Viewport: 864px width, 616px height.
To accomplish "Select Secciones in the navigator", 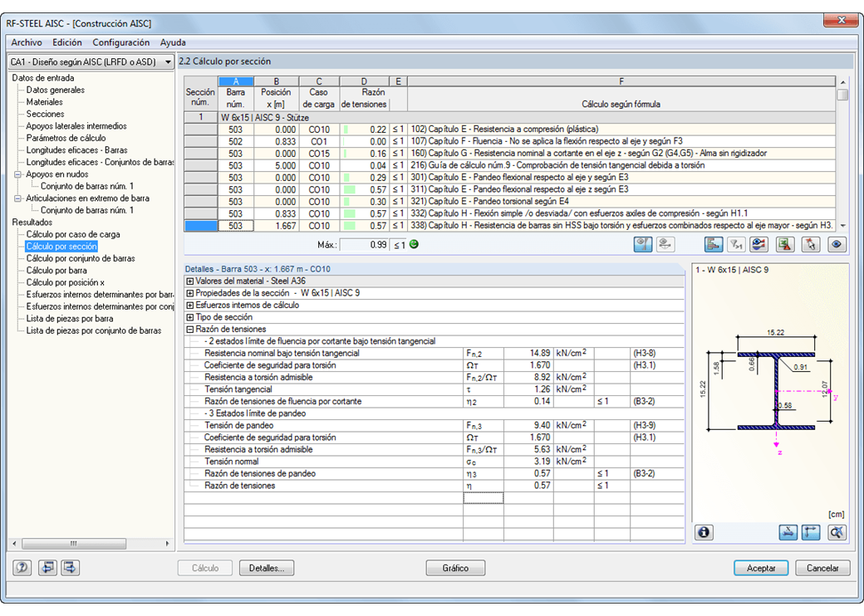I will click(x=45, y=114).
